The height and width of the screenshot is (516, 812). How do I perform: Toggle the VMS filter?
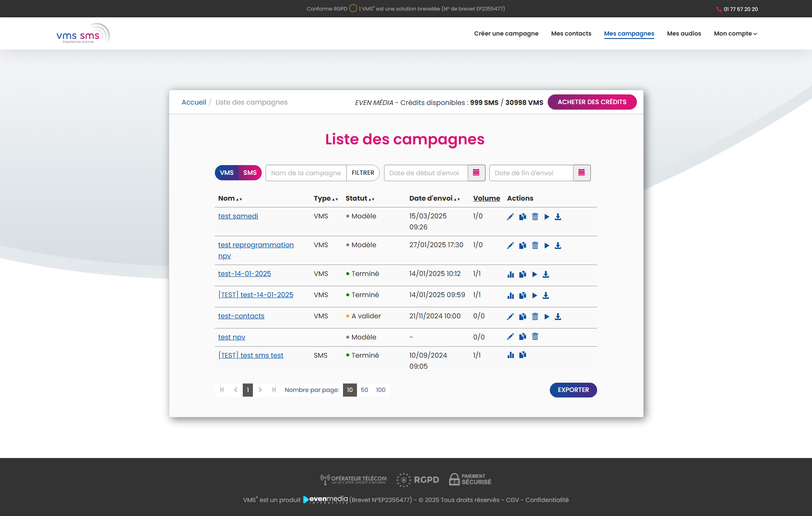(x=227, y=173)
